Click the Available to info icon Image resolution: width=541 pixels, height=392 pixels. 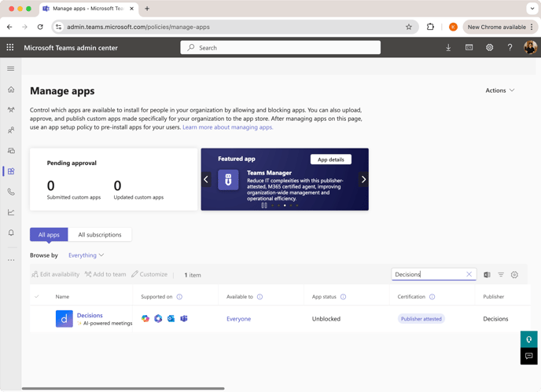pyautogui.click(x=259, y=297)
